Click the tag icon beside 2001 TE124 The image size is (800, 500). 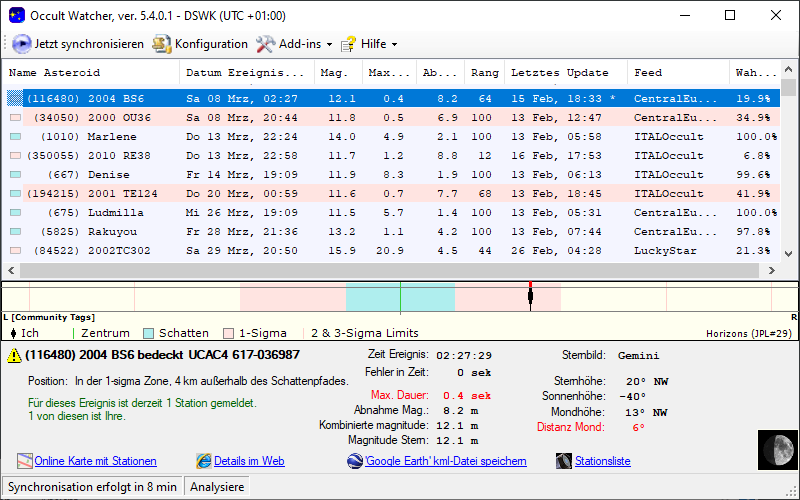15,194
